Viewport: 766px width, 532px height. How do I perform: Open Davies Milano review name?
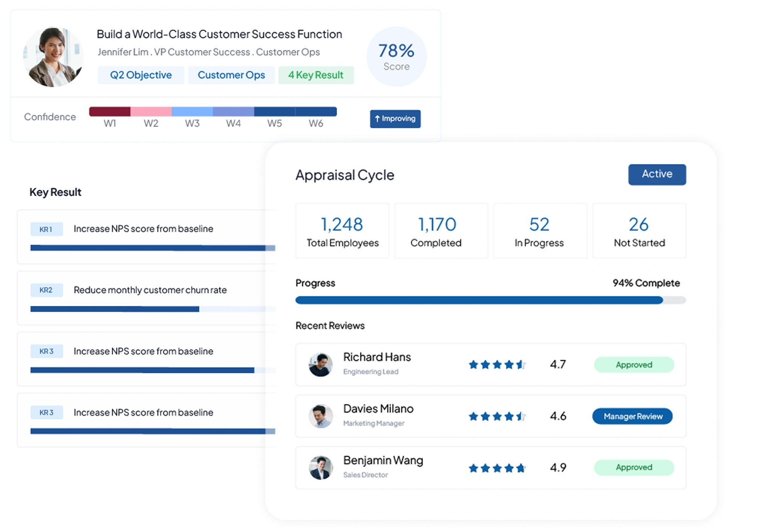378,409
